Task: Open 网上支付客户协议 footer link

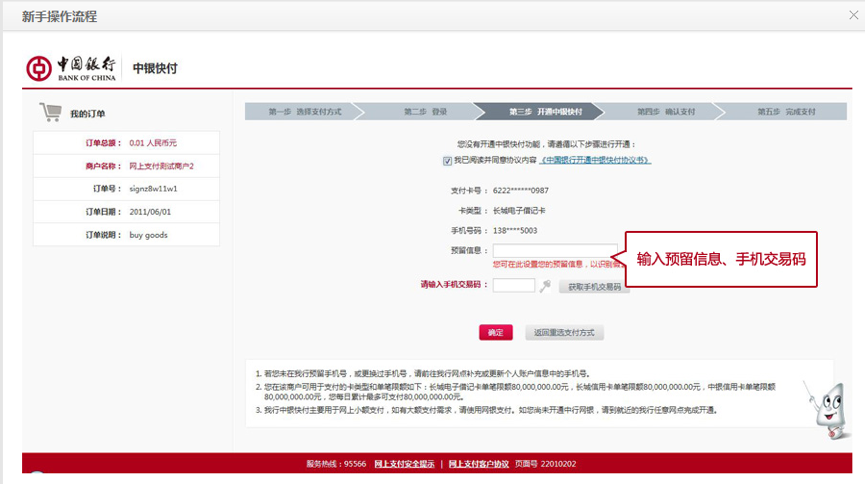Action: pos(478,464)
